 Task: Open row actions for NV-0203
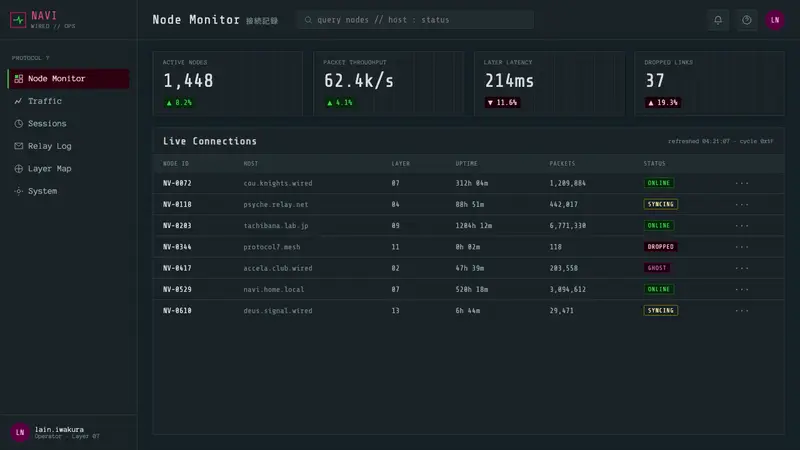coord(742,226)
